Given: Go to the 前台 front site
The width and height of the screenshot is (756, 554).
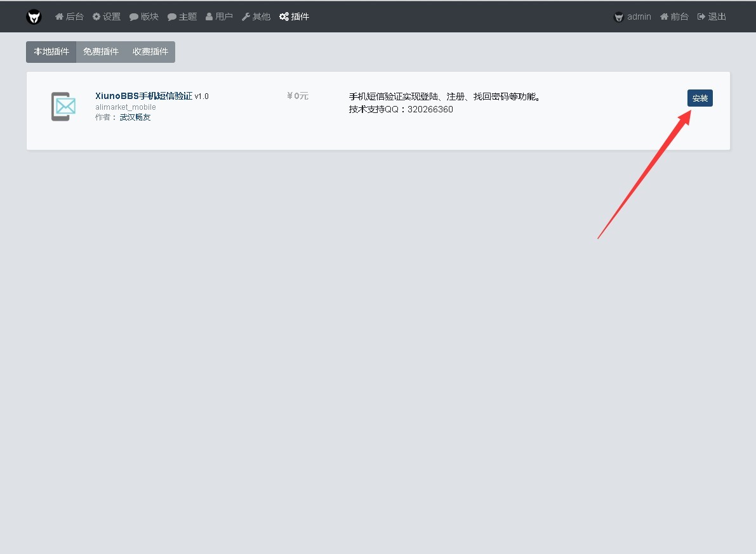Looking at the screenshot, I should (x=674, y=17).
